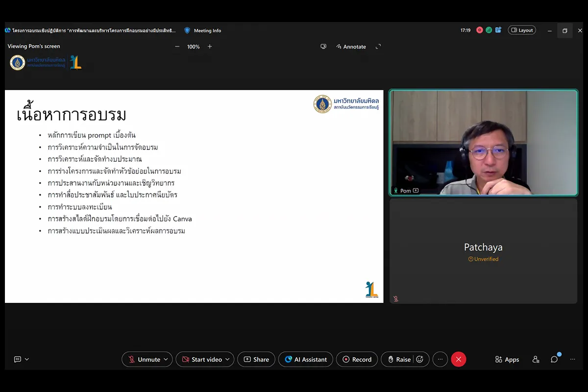Show the participants list
Viewport: 588px width, 392px height.
(536, 359)
